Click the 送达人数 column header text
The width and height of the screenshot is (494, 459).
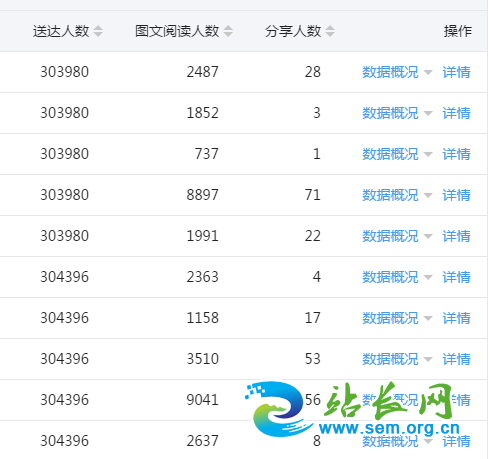point(61,31)
